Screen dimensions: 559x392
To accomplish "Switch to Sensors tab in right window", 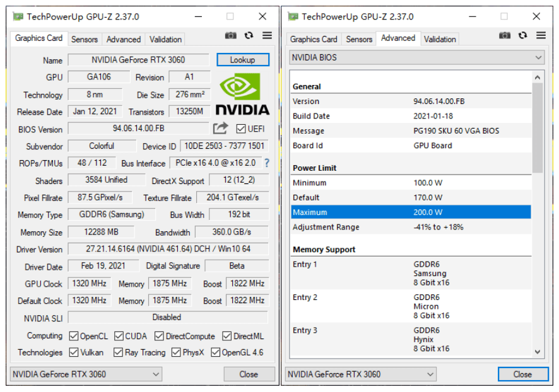I will click(x=359, y=39).
